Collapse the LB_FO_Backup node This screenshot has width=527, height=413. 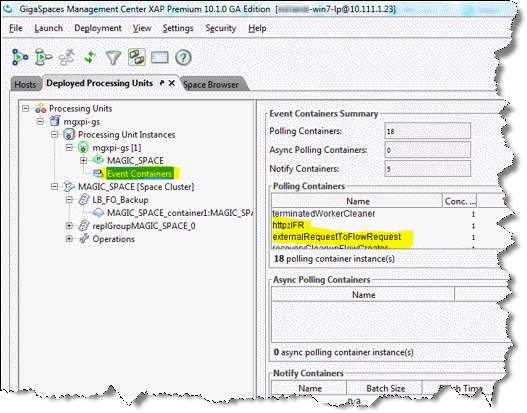69,200
